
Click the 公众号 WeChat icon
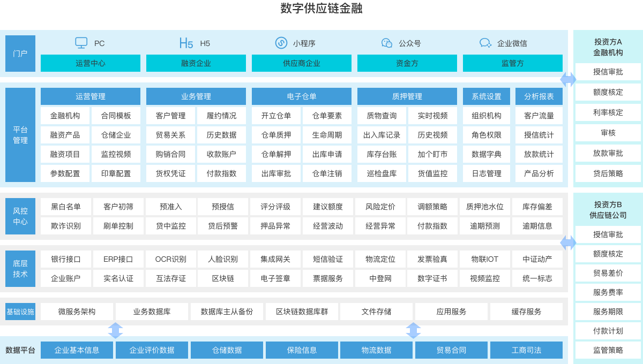[x=387, y=43]
